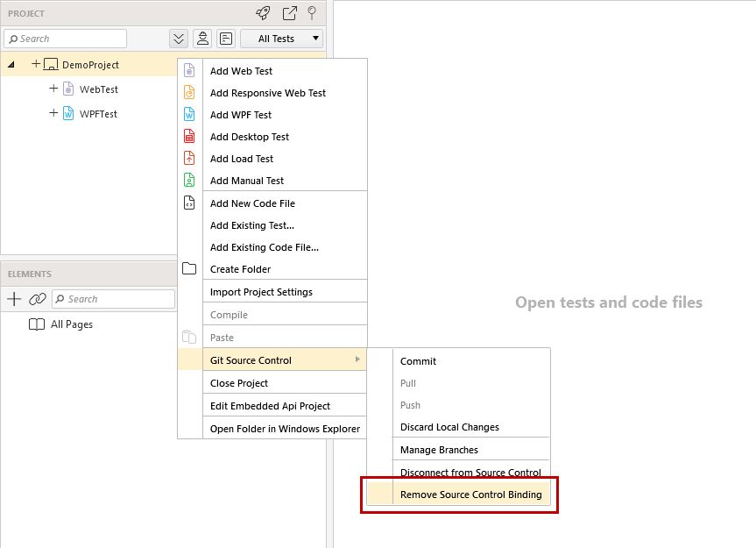The height and width of the screenshot is (548, 756).
Task: Click the DemoProject monitor icon
Action: (x=51, y=64)
